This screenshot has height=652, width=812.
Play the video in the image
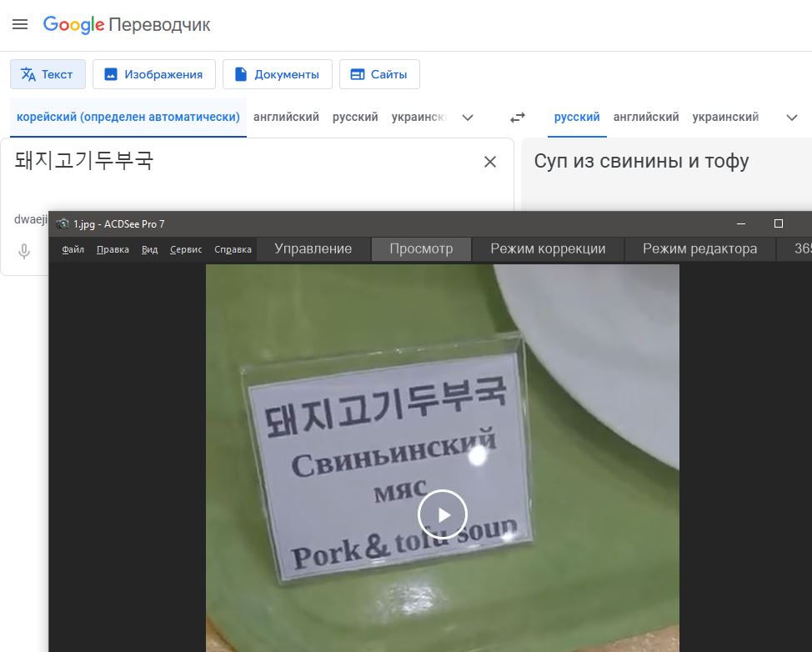pos(443,514)
